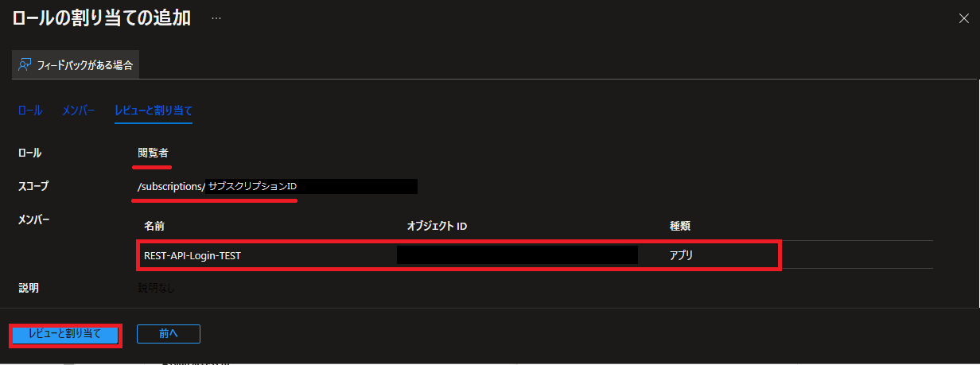
Task: Click the /subscriptions/ scope path text
Action: pyautogui.click(x=171, y=187)
